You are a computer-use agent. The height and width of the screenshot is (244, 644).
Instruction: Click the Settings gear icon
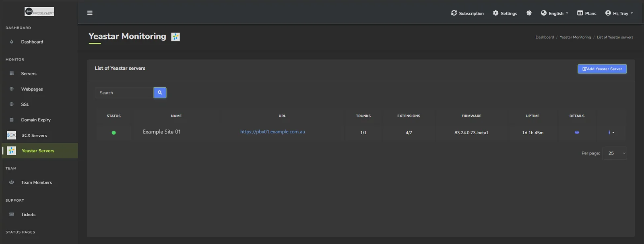coord(495,13)
